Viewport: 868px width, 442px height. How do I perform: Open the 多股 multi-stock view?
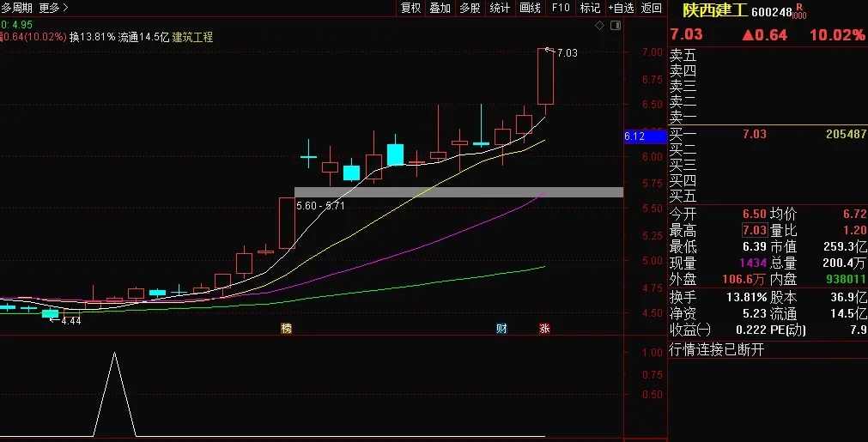click(x=470, y=8)
